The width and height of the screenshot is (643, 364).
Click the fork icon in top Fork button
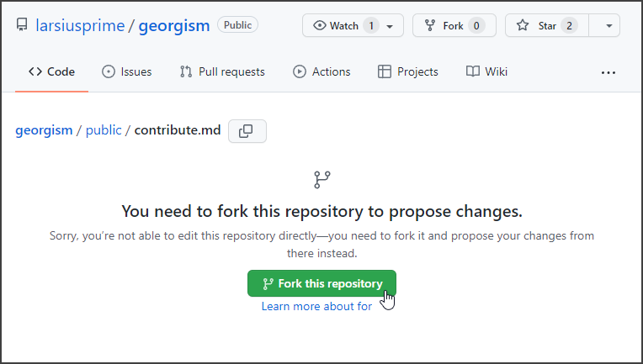(430, 26)
